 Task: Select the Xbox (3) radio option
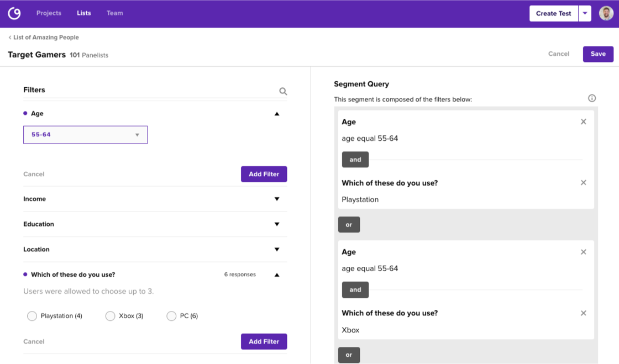tap(110, 316)
